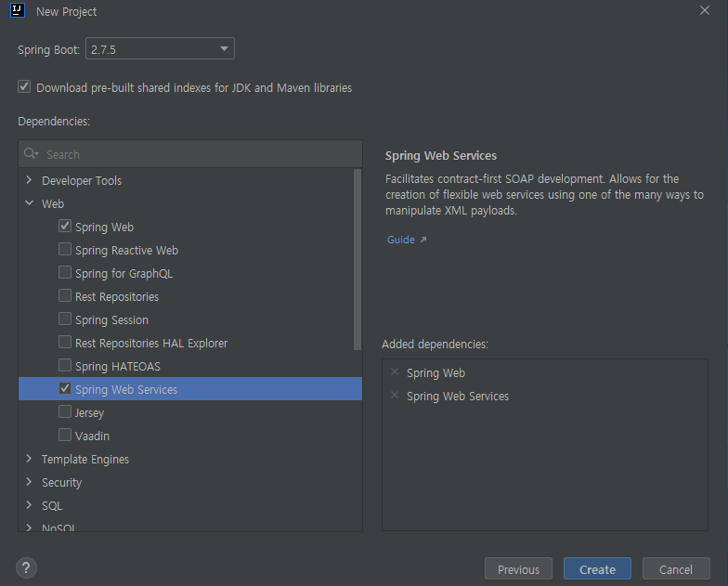Enable the Spring HATEOAS checkbox
This screenshot has width=728, height=586.
[x=65, y=366]
